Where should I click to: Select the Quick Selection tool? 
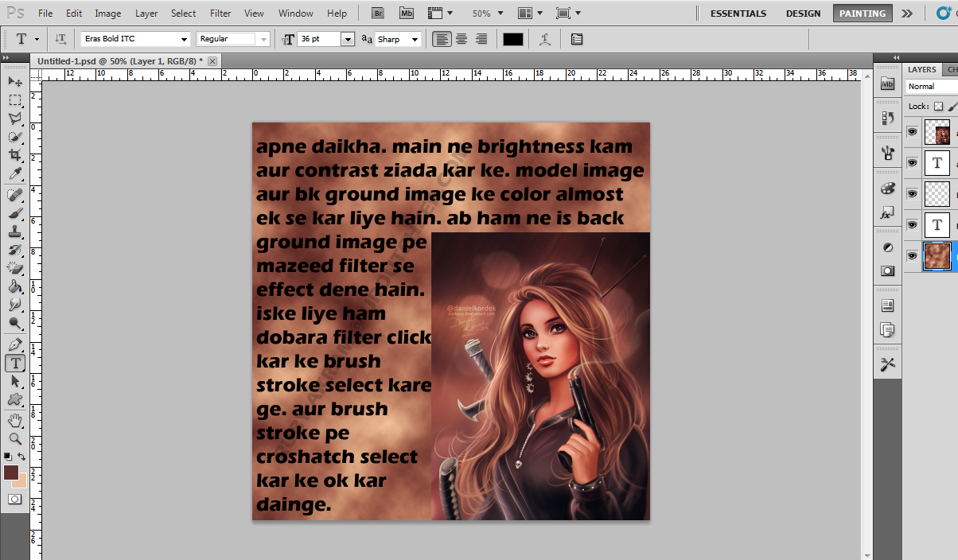click(x=15, y=137)
